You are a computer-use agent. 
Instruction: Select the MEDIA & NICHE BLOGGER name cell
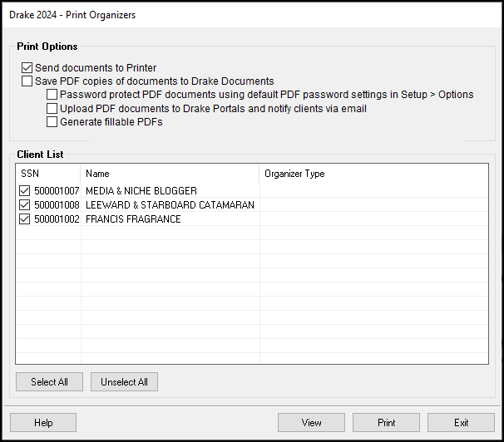tap(141, 190)
